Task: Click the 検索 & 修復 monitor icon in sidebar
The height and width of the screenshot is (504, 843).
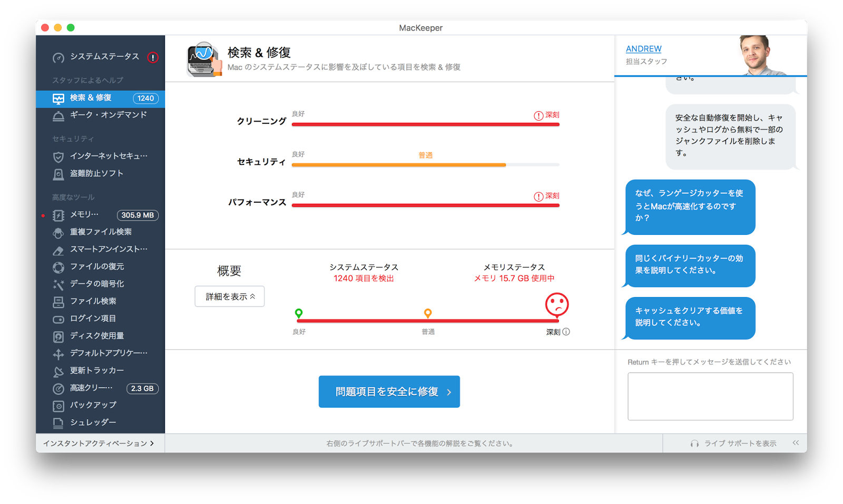Action: click(58, 98)
